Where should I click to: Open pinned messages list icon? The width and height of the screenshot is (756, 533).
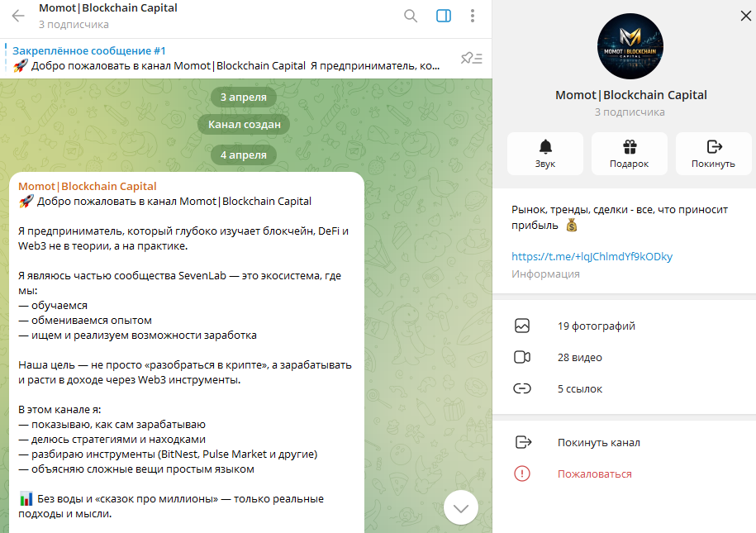(x=472, y=59)
